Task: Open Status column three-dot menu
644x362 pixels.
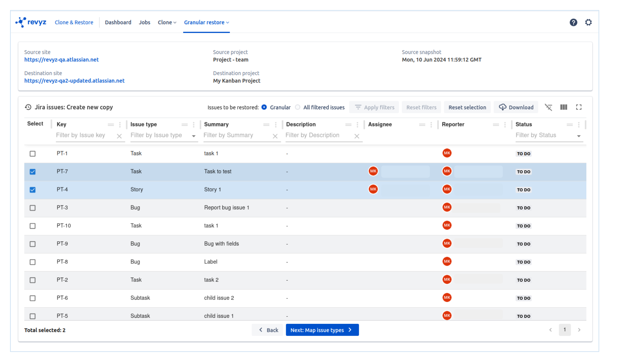Action: [579, 125]
